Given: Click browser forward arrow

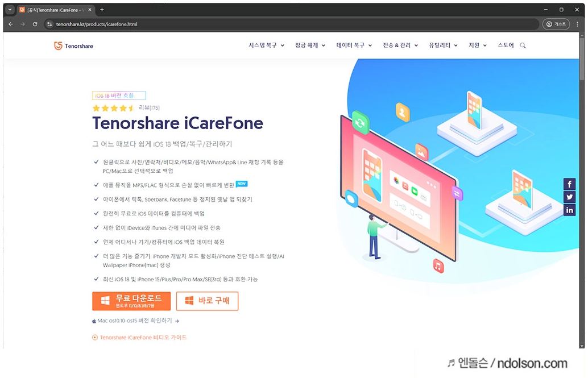Looking at the screenshot, I should [x=23, y=24].
